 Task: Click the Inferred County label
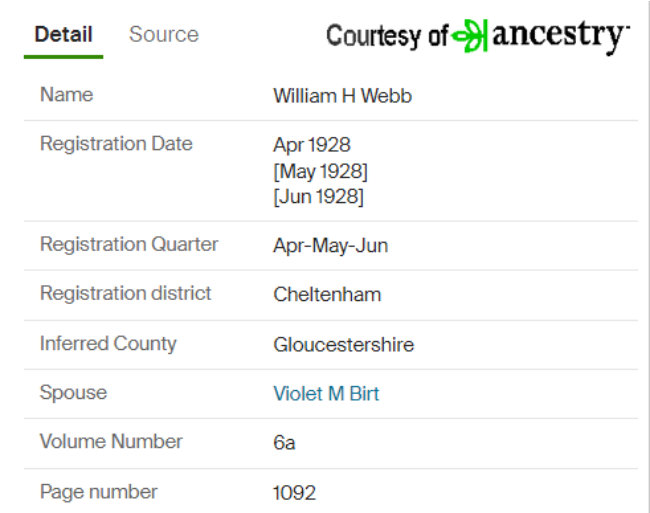(x=108, y=344)
